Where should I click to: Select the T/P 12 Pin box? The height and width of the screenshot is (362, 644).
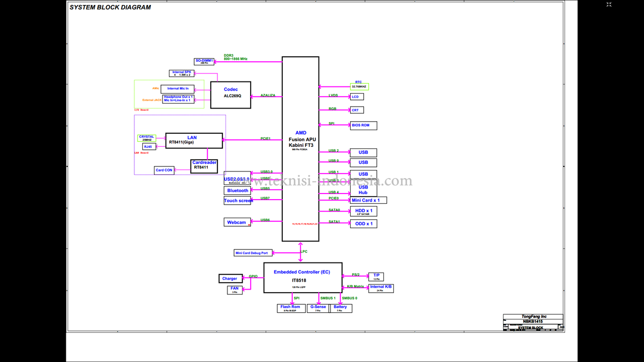376,277
